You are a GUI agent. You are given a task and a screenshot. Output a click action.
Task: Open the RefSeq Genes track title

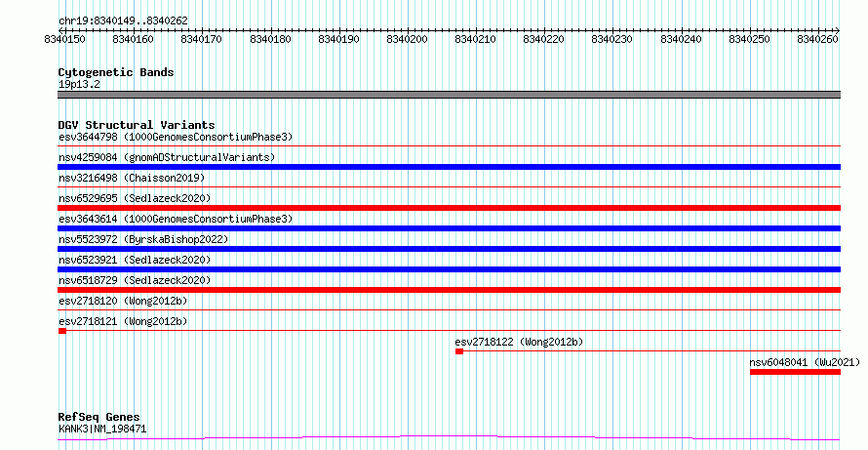coord(99,418)
